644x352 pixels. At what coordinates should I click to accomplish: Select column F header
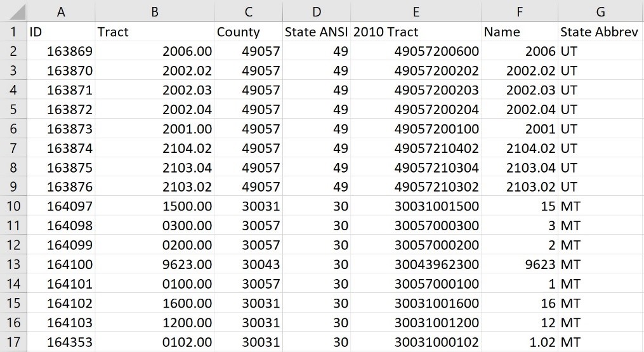click(x=520, y=11)
